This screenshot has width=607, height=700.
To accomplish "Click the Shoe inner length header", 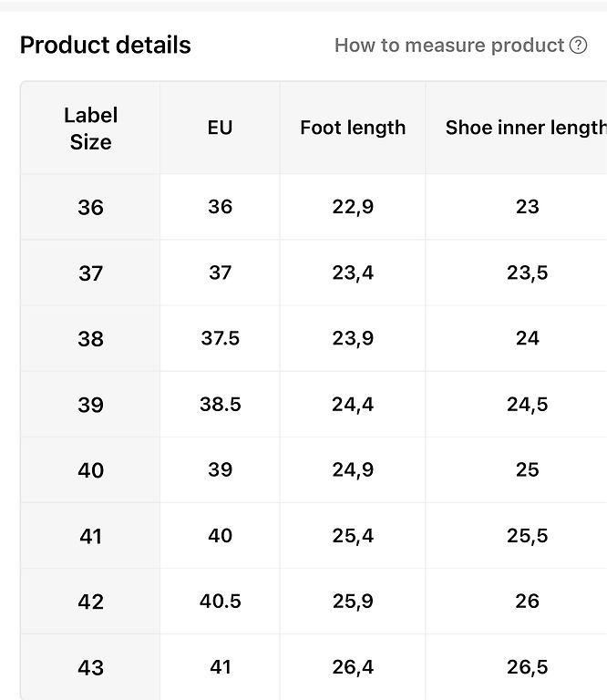I will 525,129.
